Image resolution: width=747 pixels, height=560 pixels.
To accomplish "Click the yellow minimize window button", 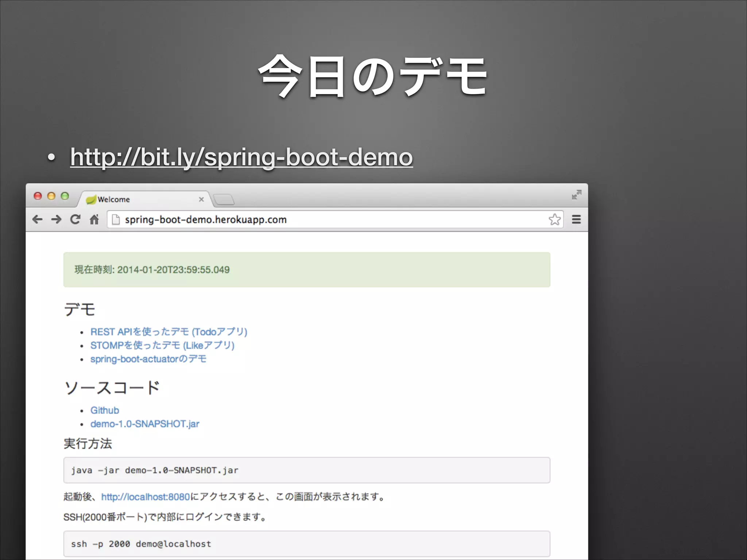I will pos(51,196).
